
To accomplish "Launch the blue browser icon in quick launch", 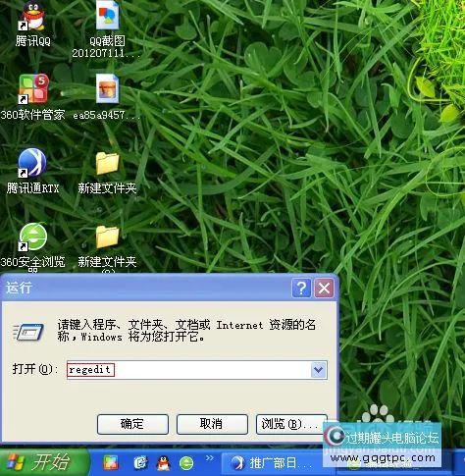I will click(140, 463).
